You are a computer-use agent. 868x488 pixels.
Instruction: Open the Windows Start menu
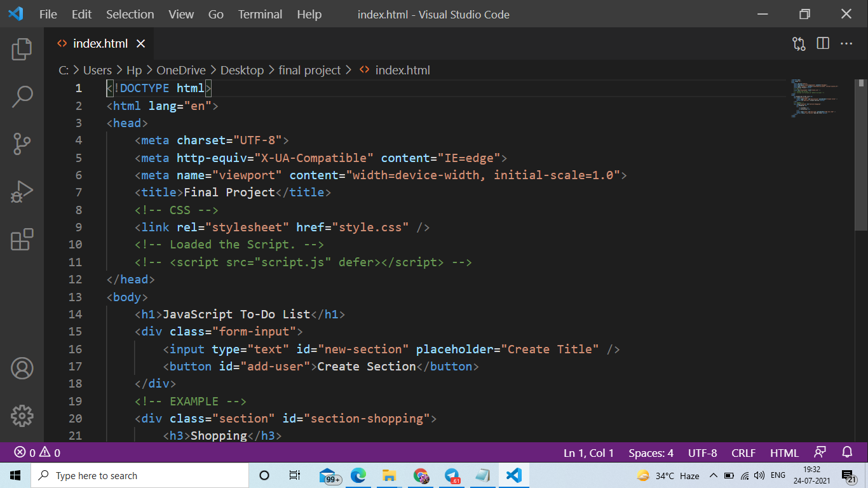pyautogui.click(x=15, y=475)
